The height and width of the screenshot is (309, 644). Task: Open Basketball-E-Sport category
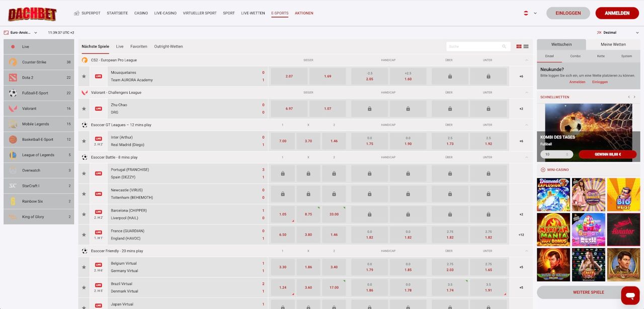pyautogui.click(x=39, y=139)
